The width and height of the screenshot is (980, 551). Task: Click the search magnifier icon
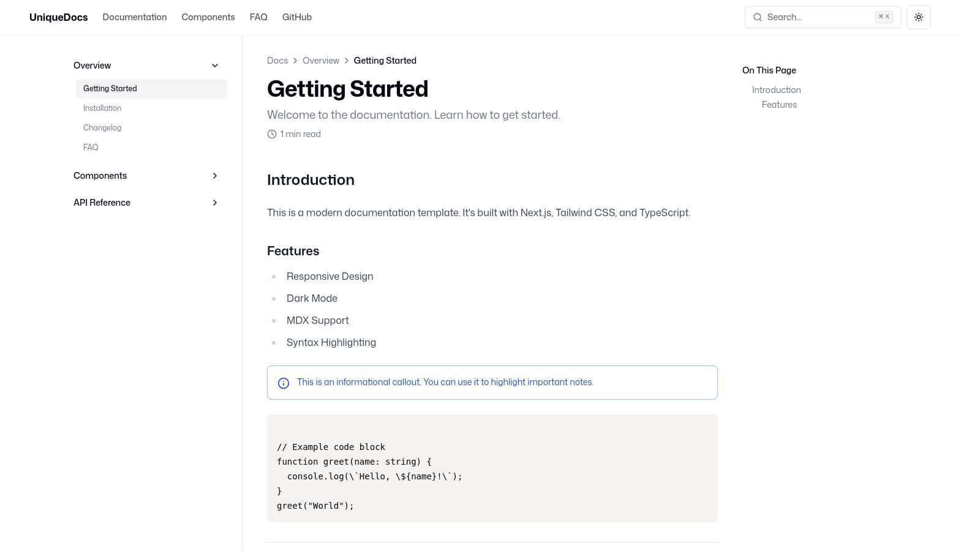point(758,17)
